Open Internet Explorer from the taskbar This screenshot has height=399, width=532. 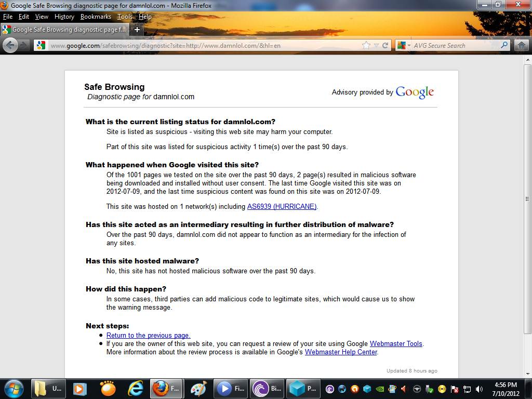(x=136, y=388)
